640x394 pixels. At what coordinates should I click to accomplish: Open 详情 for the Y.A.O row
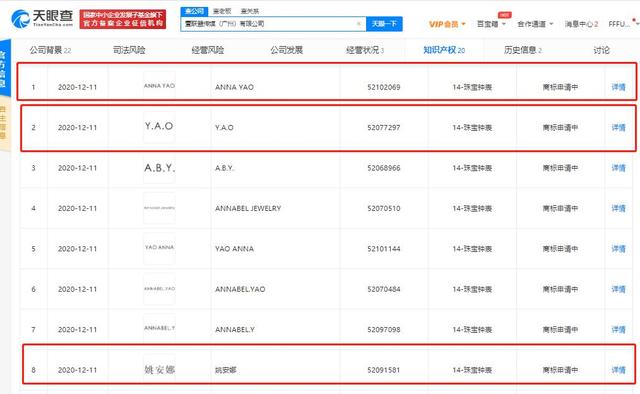click(618, 127)
